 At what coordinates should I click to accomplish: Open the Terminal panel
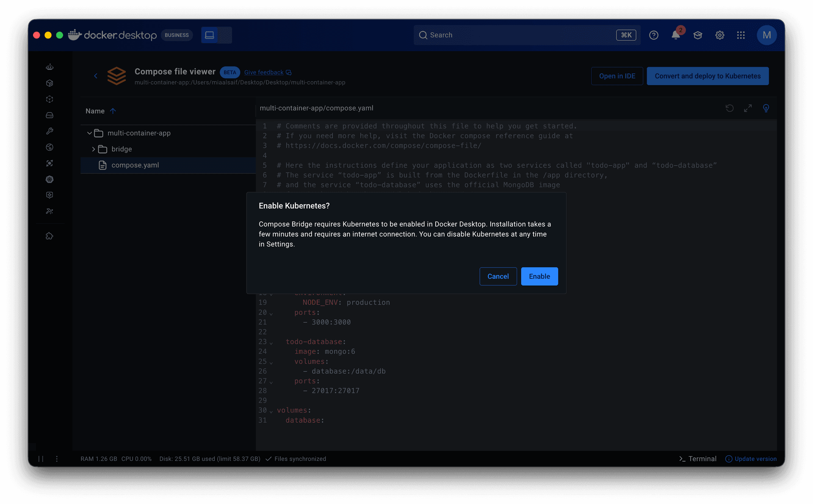tap(698, 459)
